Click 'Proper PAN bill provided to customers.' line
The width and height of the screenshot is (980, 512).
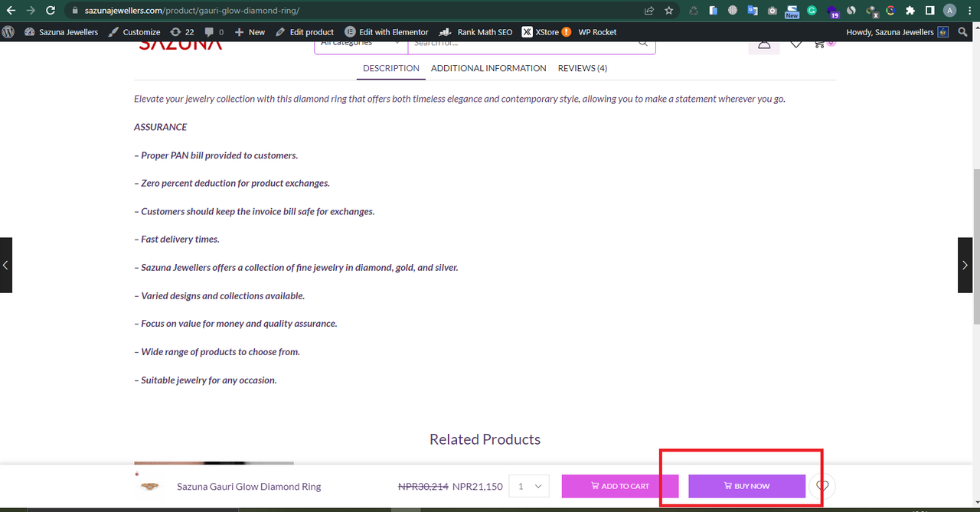coord(216,155)
